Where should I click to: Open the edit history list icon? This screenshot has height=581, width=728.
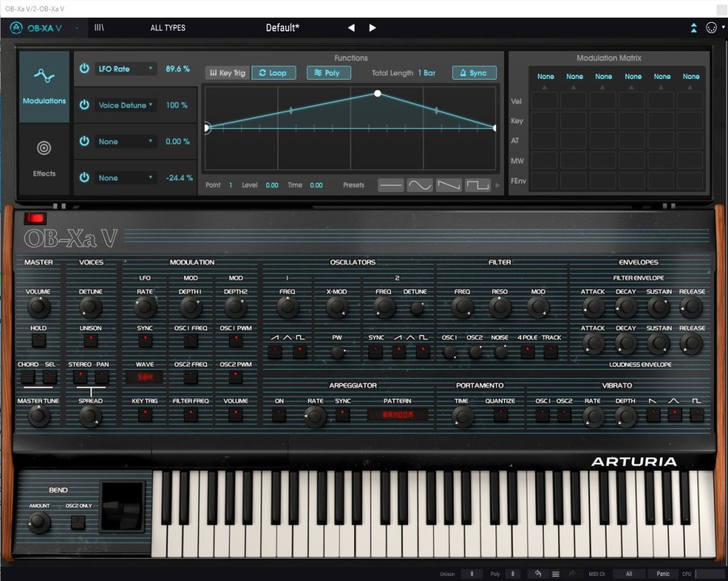[x=555, y=574]
